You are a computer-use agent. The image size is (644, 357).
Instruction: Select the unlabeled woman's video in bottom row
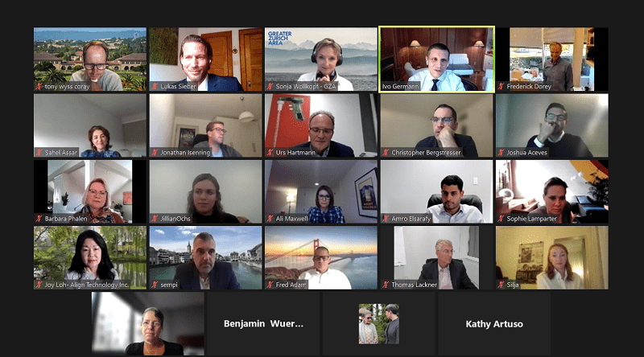[148, 324]
